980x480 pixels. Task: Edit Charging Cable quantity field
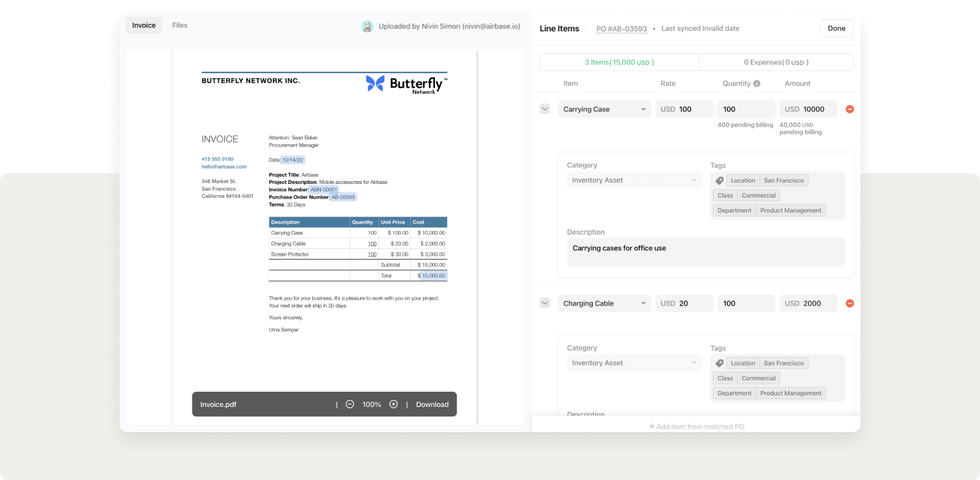746,303
